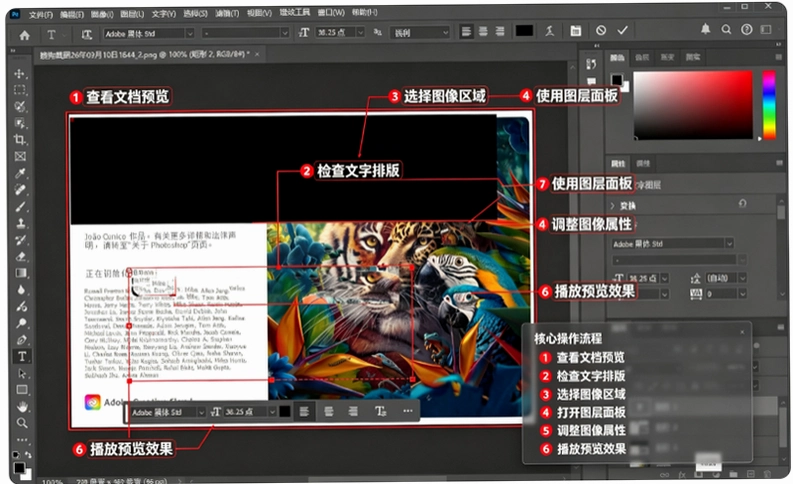Select the Eyedropper tool
Image resolution: width=793 pixels, height=484 pixels.
click(20, 173)
